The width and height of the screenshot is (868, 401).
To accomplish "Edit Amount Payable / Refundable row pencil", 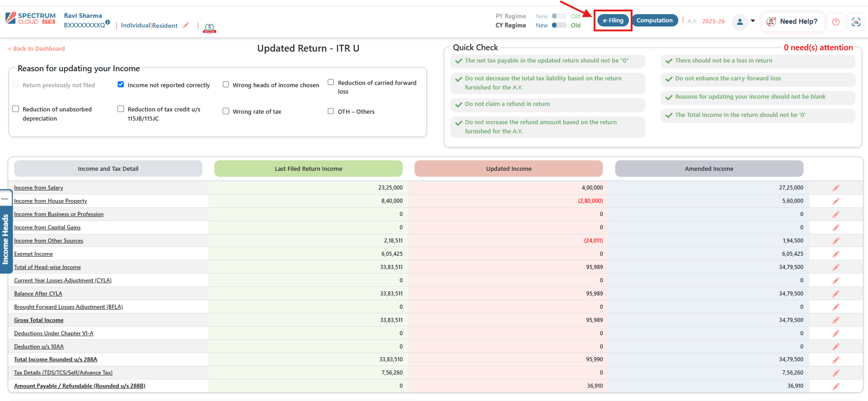I will pos(836,386).
